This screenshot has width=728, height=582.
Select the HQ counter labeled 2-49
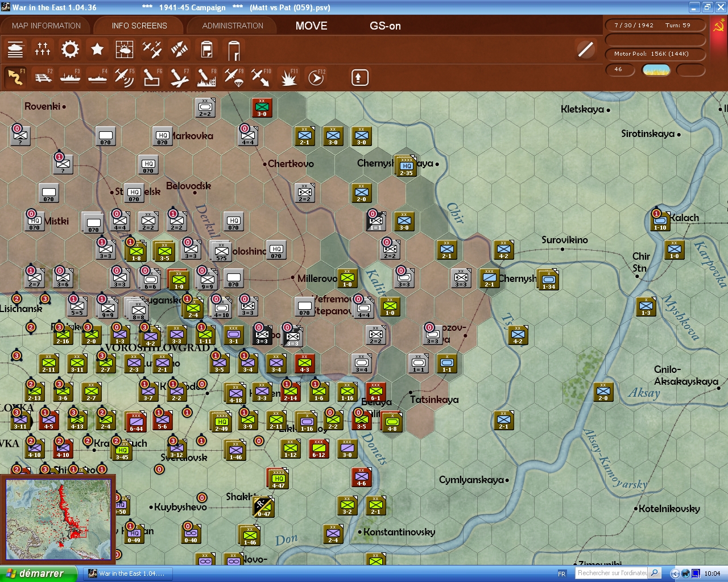pyautogui.click(x=221, y=421)
